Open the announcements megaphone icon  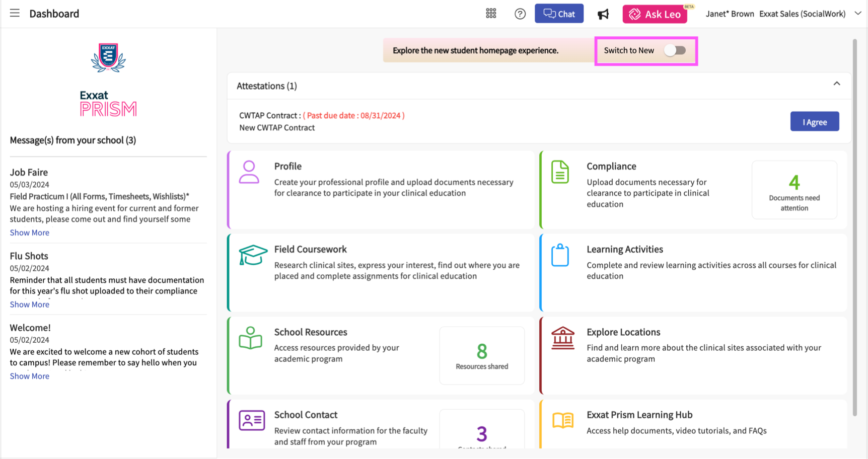603,14
